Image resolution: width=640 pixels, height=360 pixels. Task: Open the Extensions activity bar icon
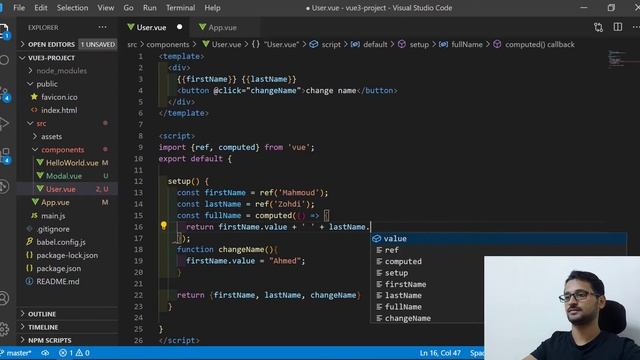click(x=5, y=155)
